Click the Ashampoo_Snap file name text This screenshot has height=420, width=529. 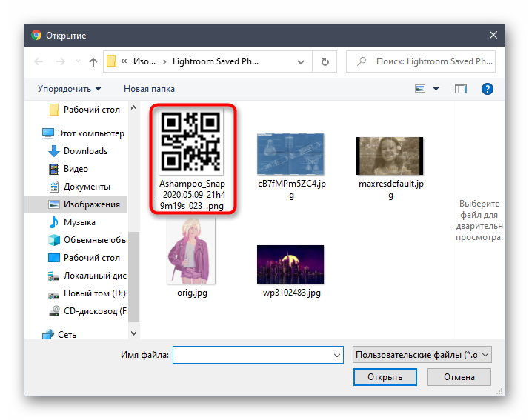click(x=193, y=195)
